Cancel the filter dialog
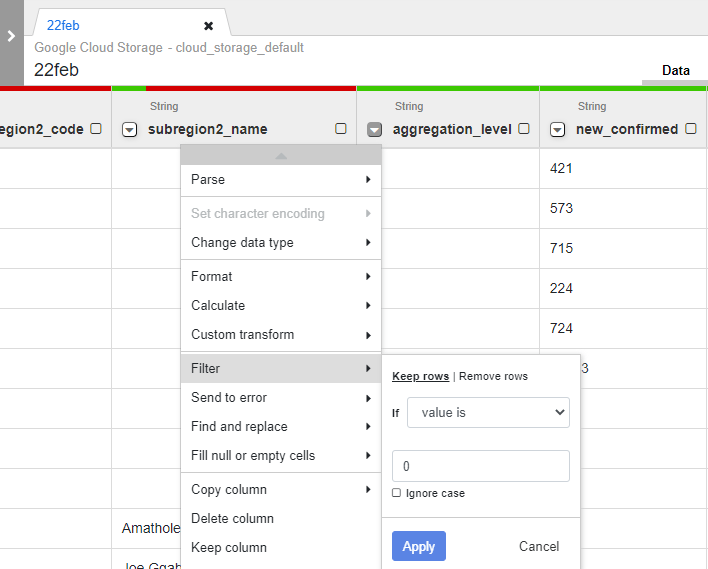The width and height of the screenshot is (708, 569). pos(539,546)
